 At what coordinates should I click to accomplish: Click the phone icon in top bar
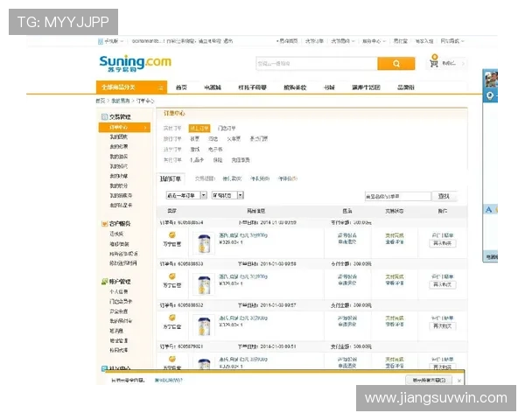[x=100, y=41]
